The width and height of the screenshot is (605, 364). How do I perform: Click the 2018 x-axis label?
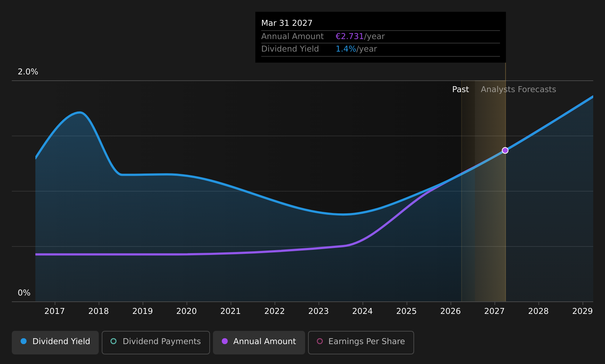pyautogui.click(x=98, y=311)
